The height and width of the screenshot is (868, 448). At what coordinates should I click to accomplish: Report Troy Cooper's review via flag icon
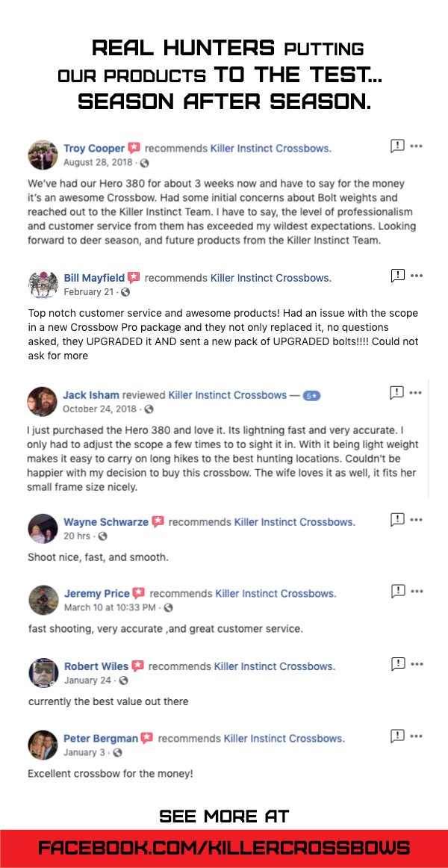pos(397,146)
